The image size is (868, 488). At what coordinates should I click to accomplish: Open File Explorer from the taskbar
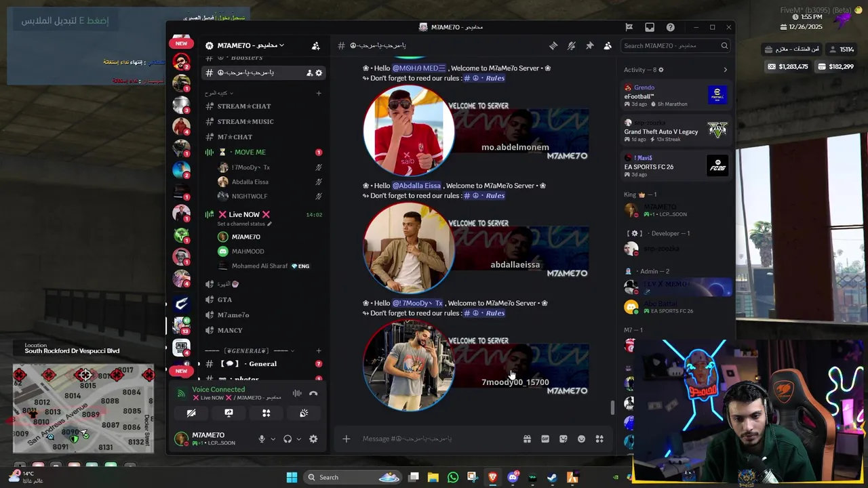pyautogui.click(x=433, y=477)
